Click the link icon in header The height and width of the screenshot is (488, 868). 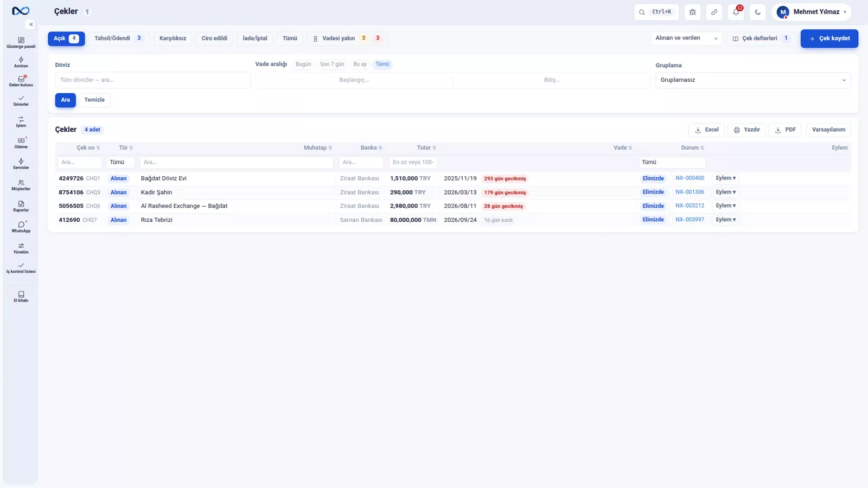click(x=714, y=12)
